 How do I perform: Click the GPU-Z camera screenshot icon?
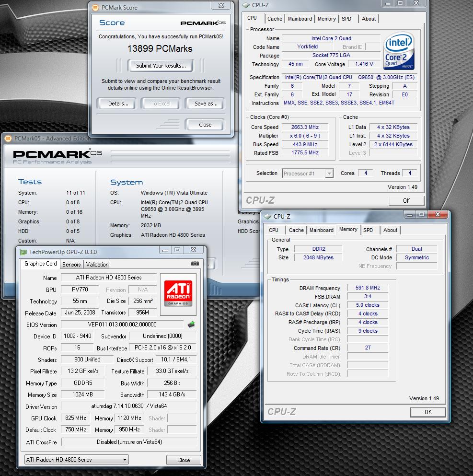195,264
